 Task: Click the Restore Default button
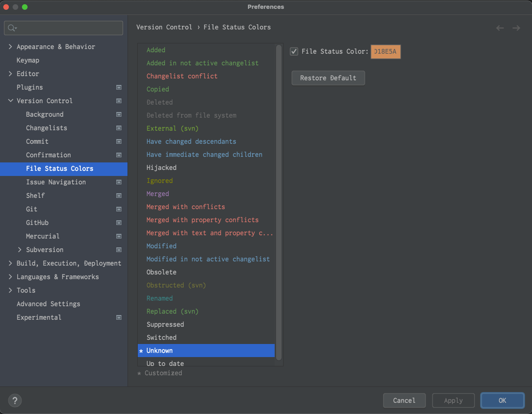(328, 78)
